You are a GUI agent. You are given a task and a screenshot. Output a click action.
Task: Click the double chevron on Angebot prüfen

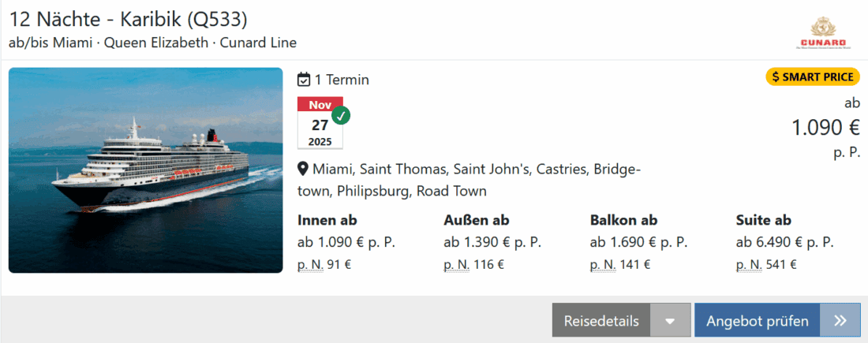[840, 320]
